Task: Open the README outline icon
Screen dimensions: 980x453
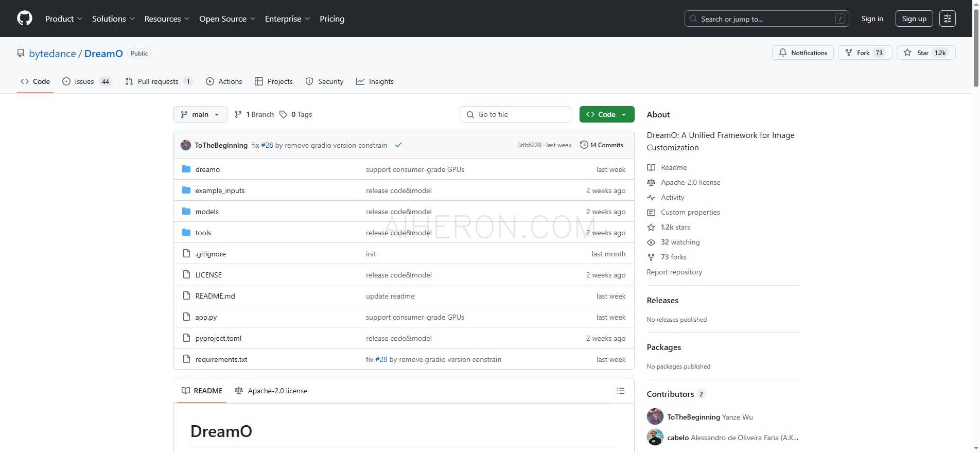Action: coord(621,391)
